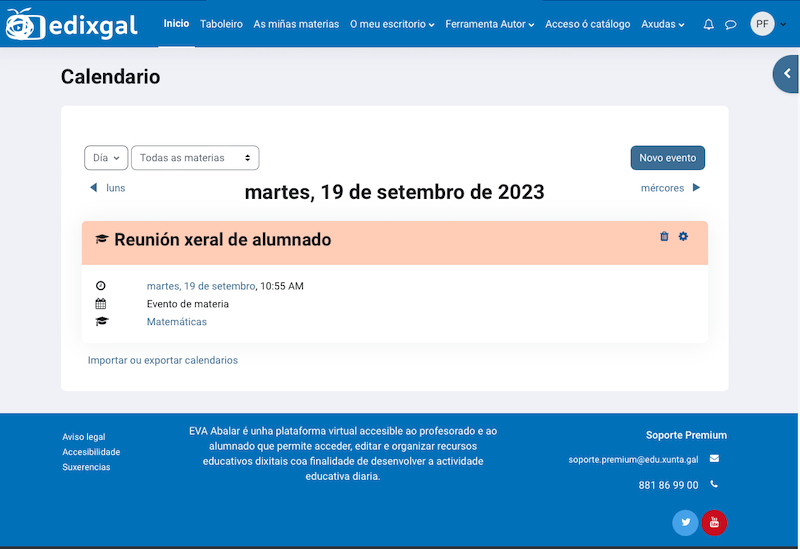Image resolution: width=800 pixels, height=549 pixels.
Task: Click the graduation cap beside Matemáticas
Action: click(x=102, y=321)
